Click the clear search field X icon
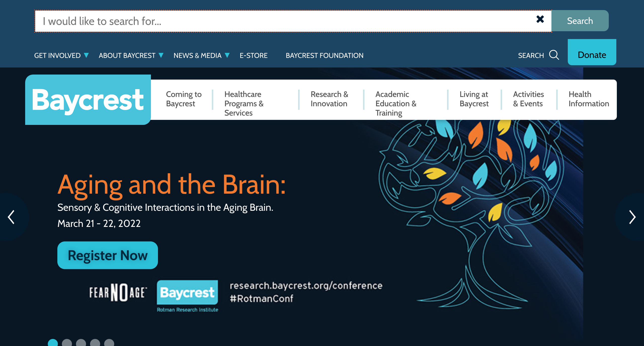 pyautogui.click(x=539, y=20)
